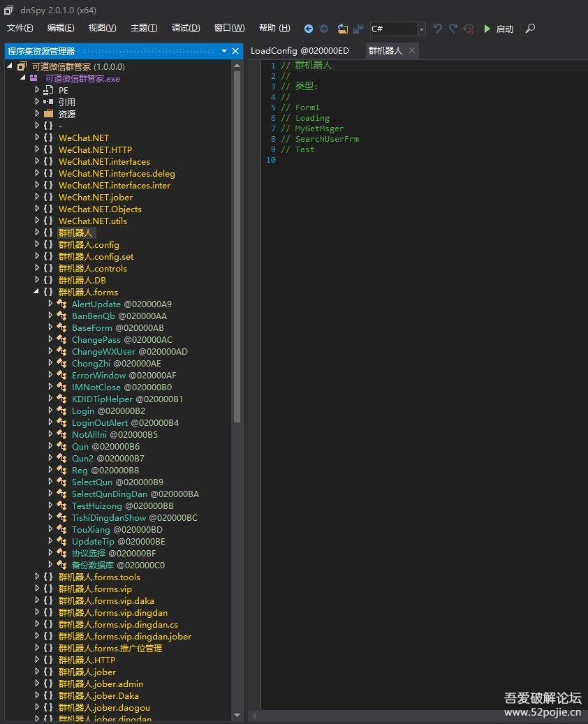Viewport: 588px width, 724px height.
Task: Open the assembly explorer panel options arrow
Action: 224,51
